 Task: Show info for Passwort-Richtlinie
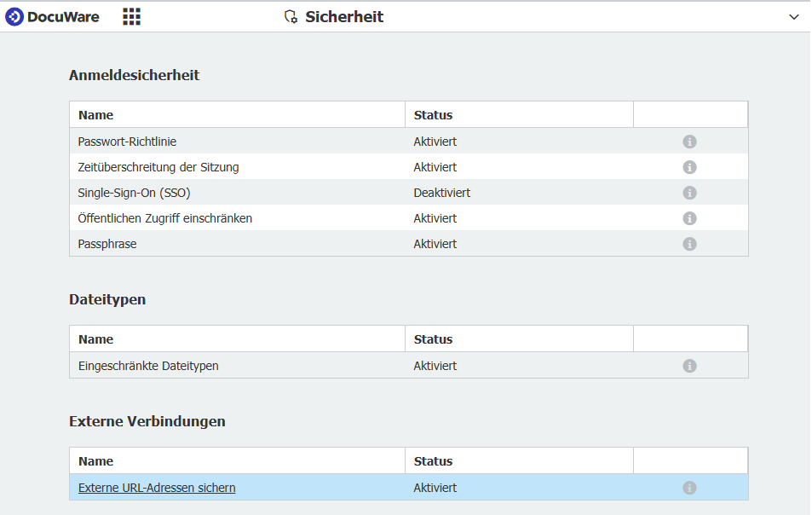(x=689, y=142)
